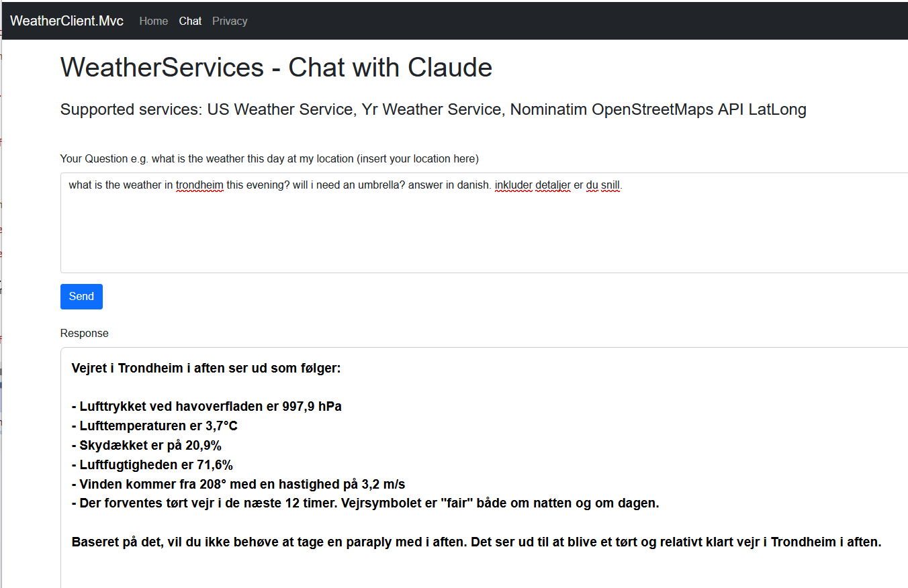Click the Lufttemperaturen 3,7°C line
This screenshot has height=588, width=908.
click(x=154, y=426)
